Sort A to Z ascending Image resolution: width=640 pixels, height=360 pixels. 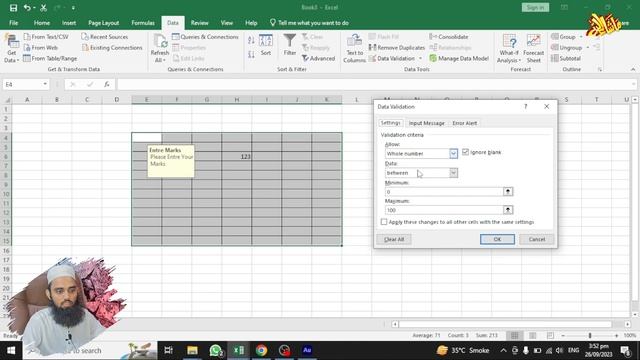point(251,40)
